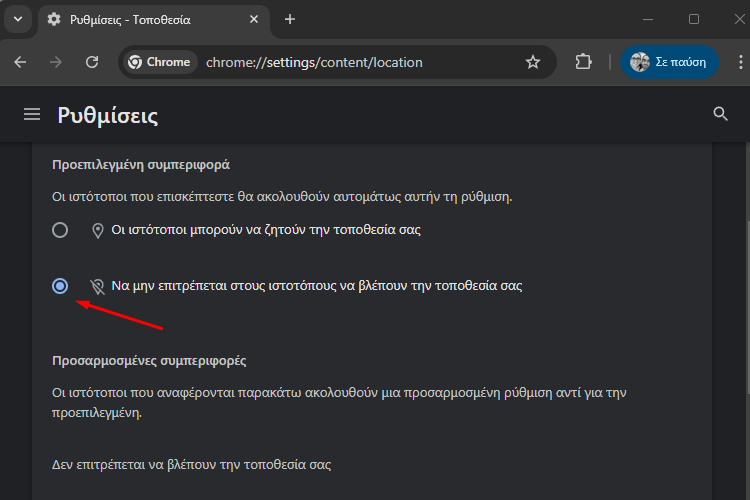The image size is (750, 500).
Task: Select radio Να μην επιτρέπεται στους ιστοτόπους
Action: (60, 286)
